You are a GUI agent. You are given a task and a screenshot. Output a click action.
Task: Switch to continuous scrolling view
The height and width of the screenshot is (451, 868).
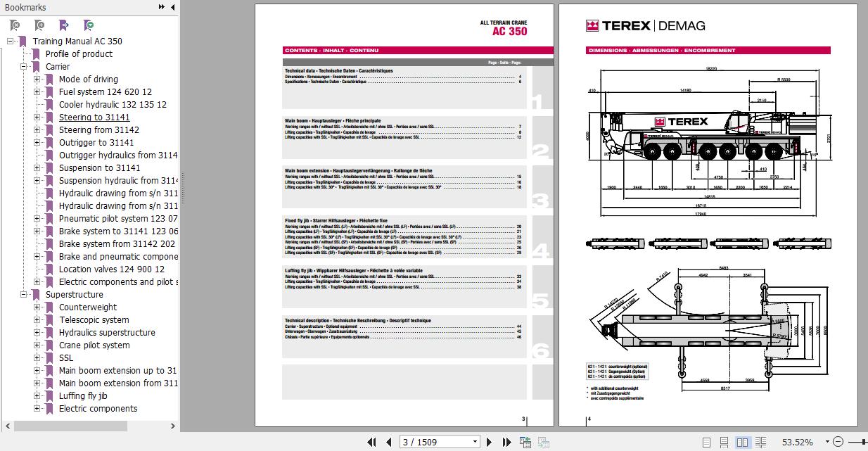point(725,442)
